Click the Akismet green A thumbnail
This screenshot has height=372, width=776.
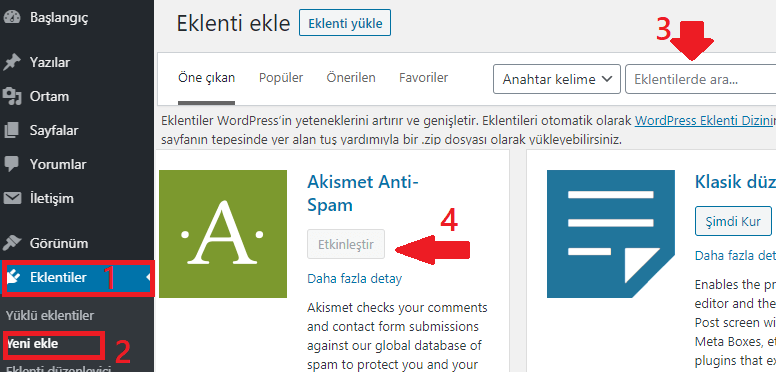(x=223, y=234)
